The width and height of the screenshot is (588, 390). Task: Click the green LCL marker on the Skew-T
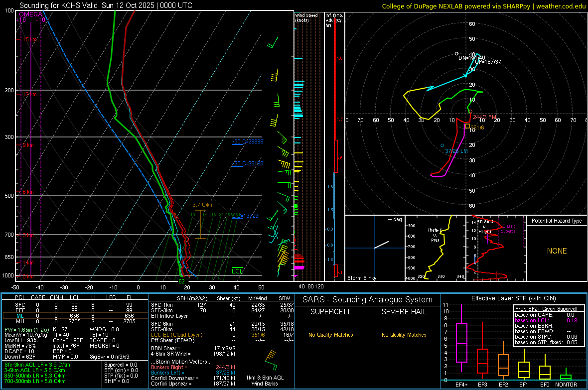pyautogui.click(x=237, y=271)
